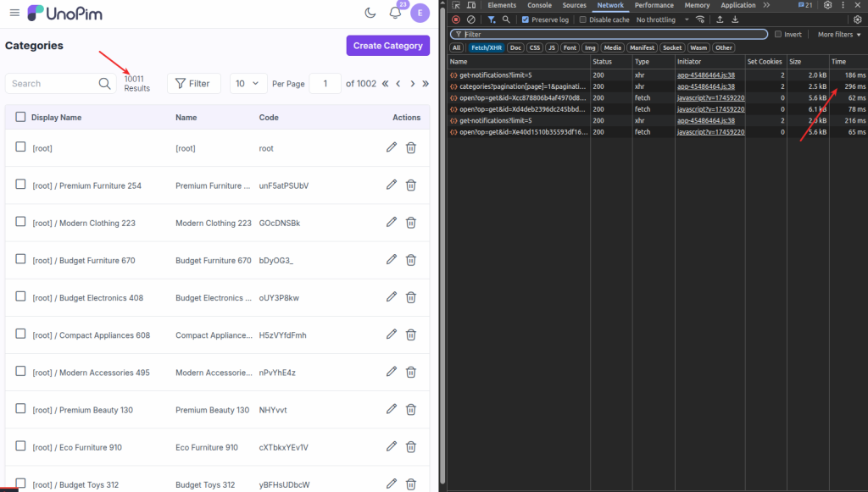Import a HAR file with upload arrow
The image size is (868, 492).
pos(720,19)
